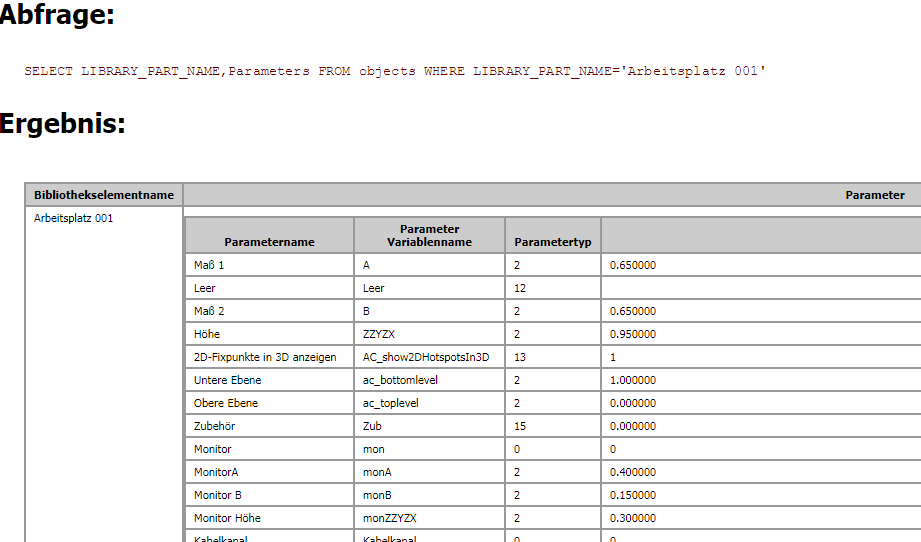Screen dimensions: 921x542
Task: Click variable name 'ac_toplevel' cell
Action: click(x=429, y=403)
